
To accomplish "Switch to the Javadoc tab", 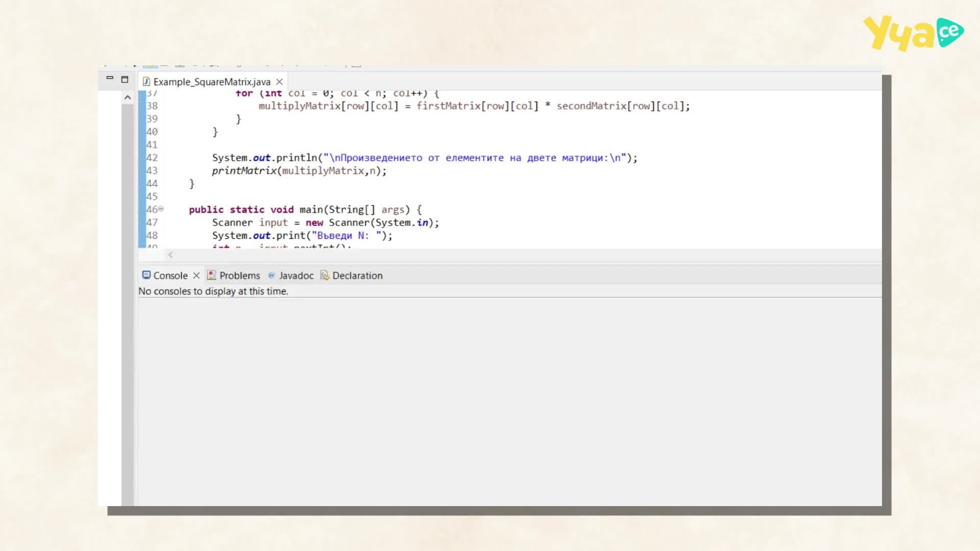I will 291,275.
